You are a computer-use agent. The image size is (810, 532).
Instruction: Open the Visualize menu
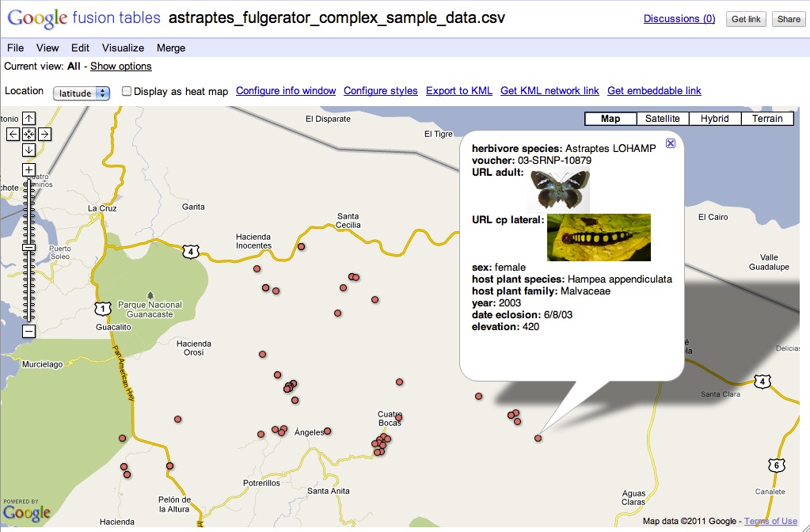(x=123, y=48)
